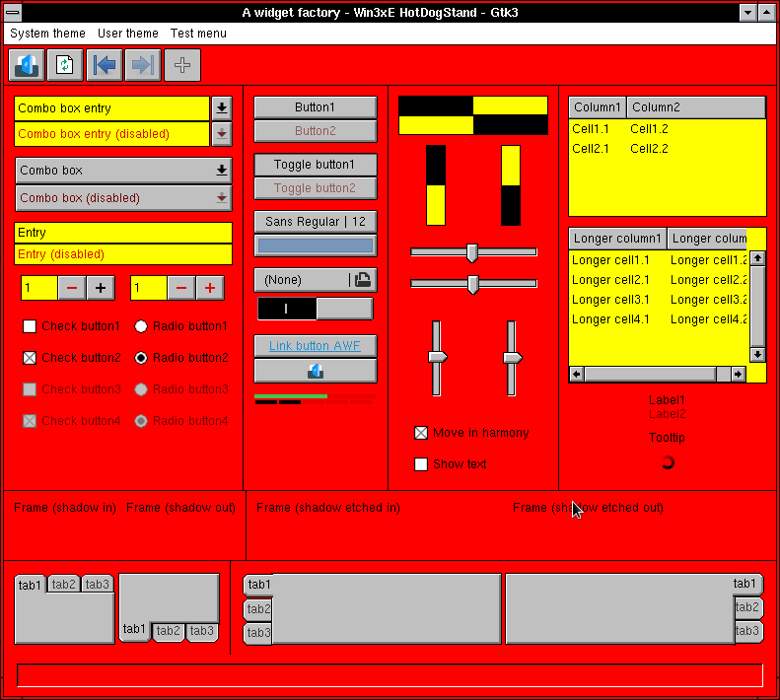This screenshot has height=700, width=780.
Task: Click the red minus button of second spin box
Action: pyautogui.click(x=181, y=288)
